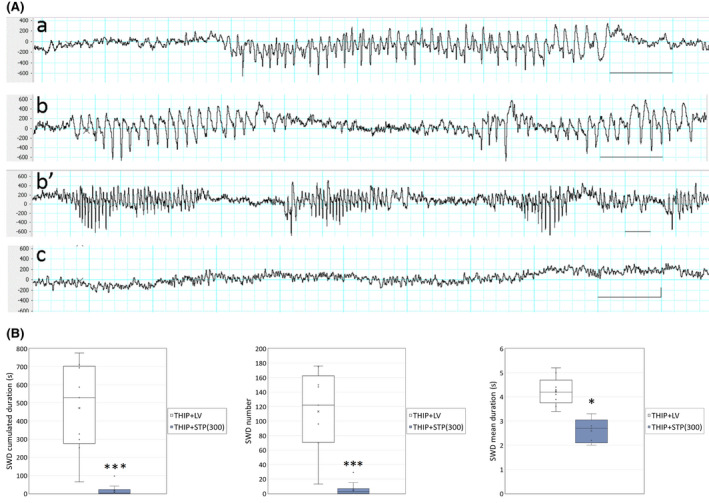
Task: Select the trace label b′
Action: (x=45, y=180)
